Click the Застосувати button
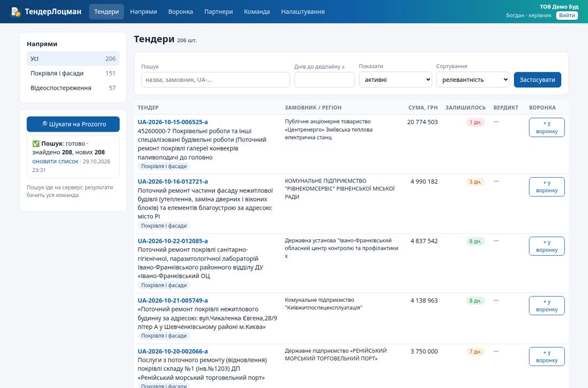This screenshot has height=388, width=588. click(x=537, y=80)
